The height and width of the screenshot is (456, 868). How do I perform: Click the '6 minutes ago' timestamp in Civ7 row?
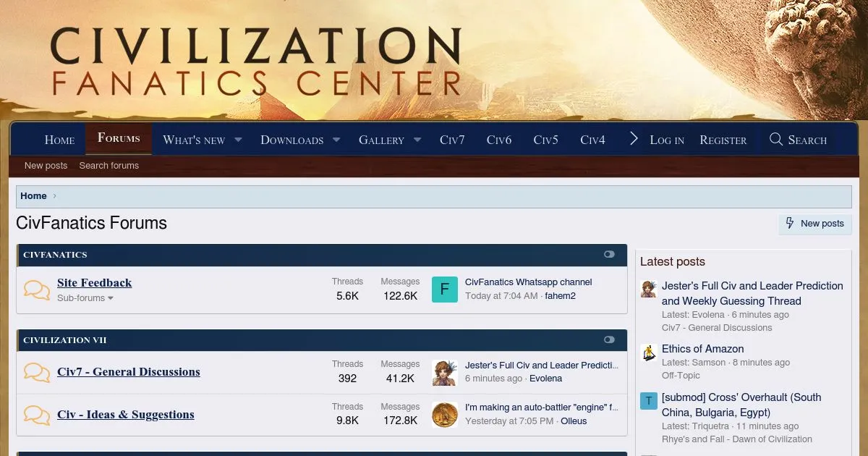(493, 379)
